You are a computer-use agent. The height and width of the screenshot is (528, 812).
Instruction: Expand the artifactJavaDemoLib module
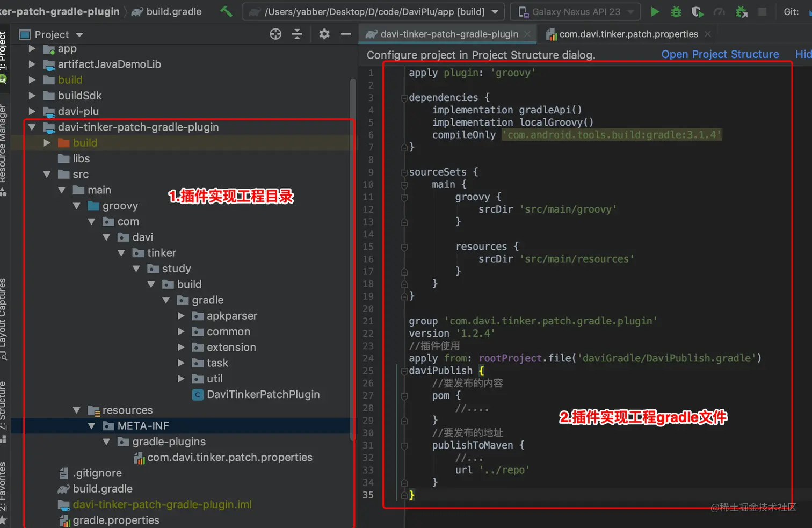tap(32, 64)
